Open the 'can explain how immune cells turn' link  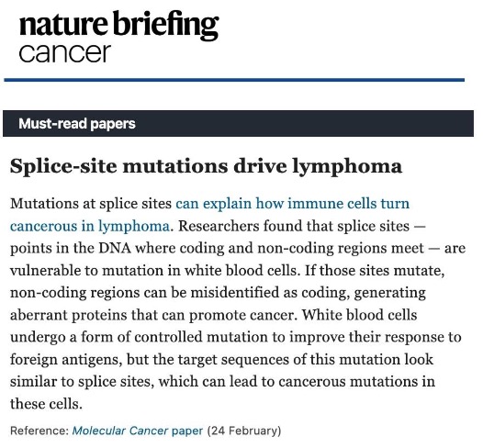293,204
